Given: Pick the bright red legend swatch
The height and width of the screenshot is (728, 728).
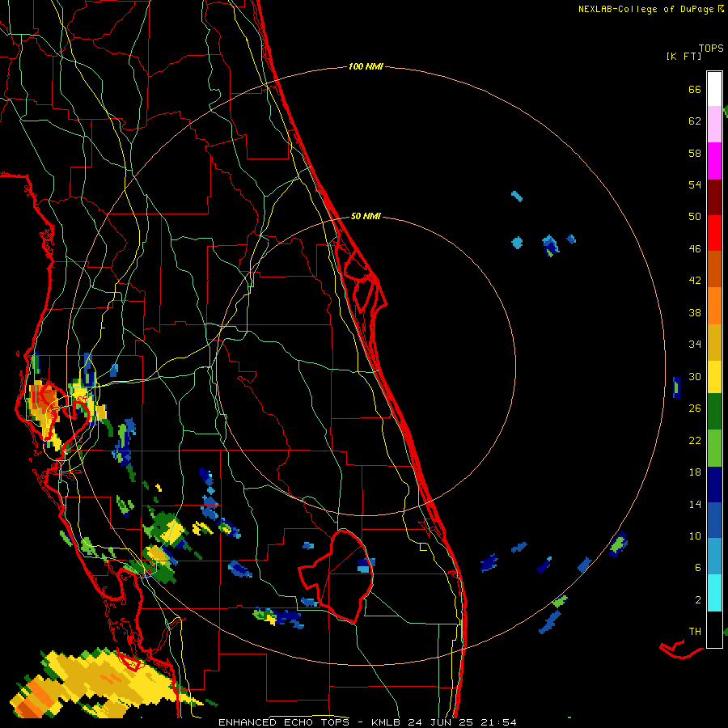Looking at the screenshot, I should 714,233.
